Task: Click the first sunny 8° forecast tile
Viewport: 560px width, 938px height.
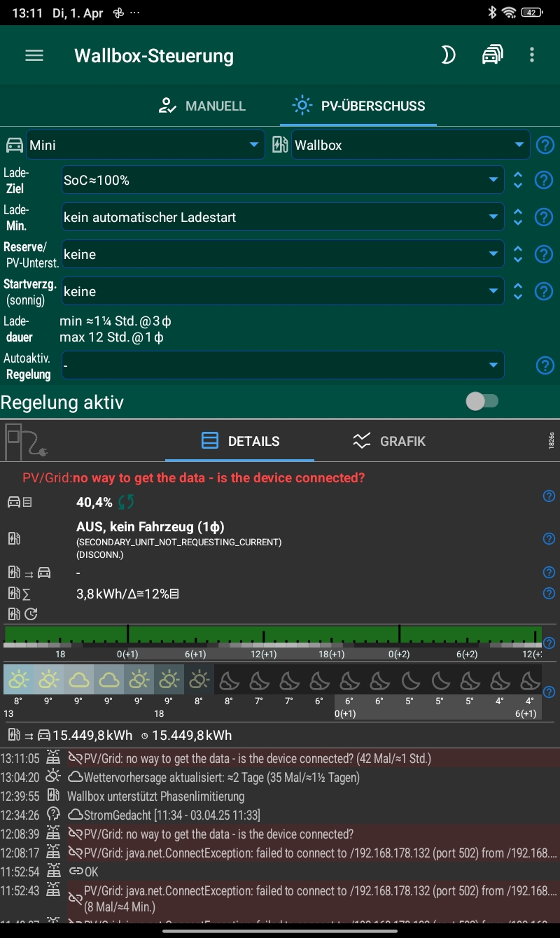Action: (x=18, y=679)
